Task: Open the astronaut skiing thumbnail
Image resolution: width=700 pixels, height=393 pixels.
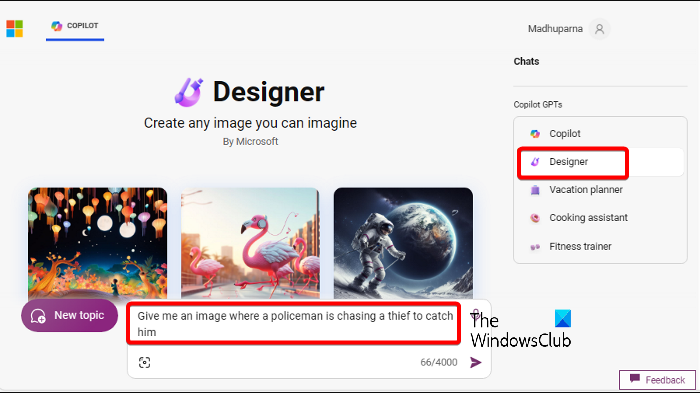Action: [x=403, y=243]
